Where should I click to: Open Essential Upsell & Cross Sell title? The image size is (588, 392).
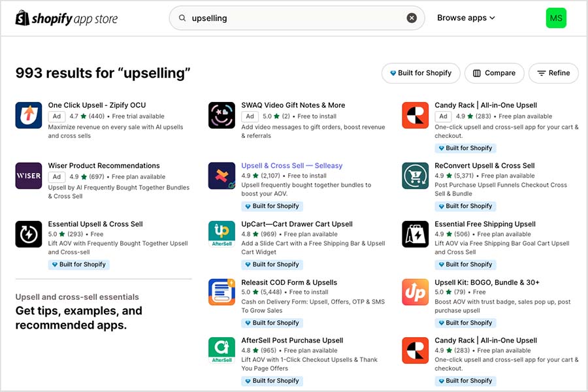point(95,224)
